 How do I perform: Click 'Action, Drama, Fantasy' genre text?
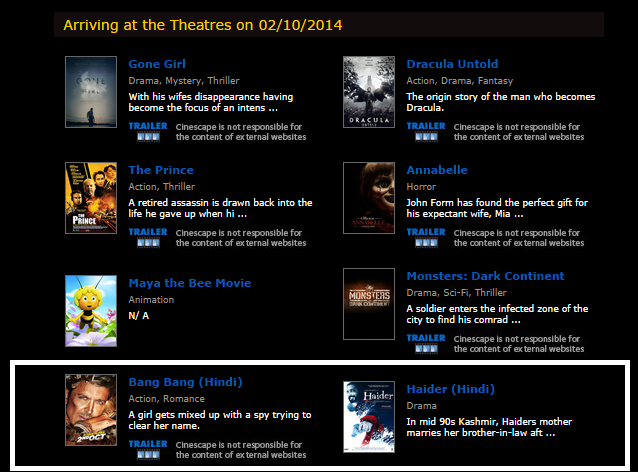(x=459, y=81)
